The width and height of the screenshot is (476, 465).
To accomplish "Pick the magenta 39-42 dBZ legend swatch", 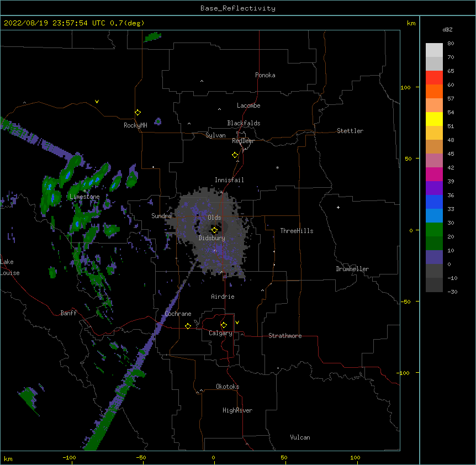I will (434, 174).
